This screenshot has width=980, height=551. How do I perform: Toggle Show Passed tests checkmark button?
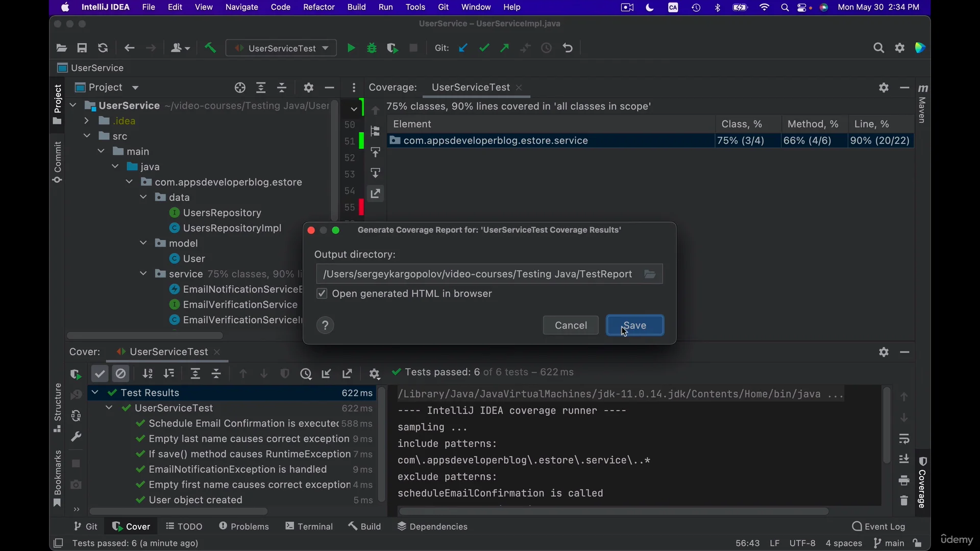[100, 374]
